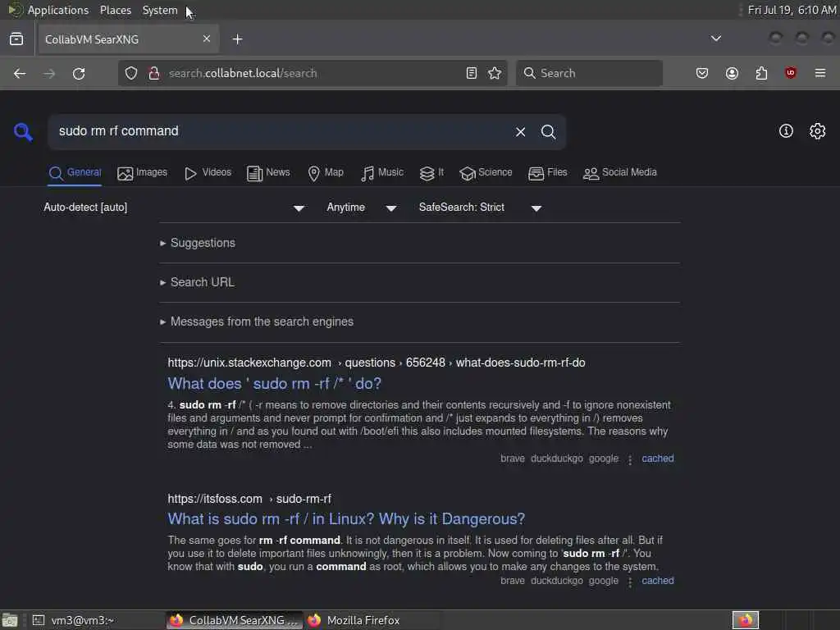840x630 pixels.
Task: Open the Applications menu
Action: (58, 10)
